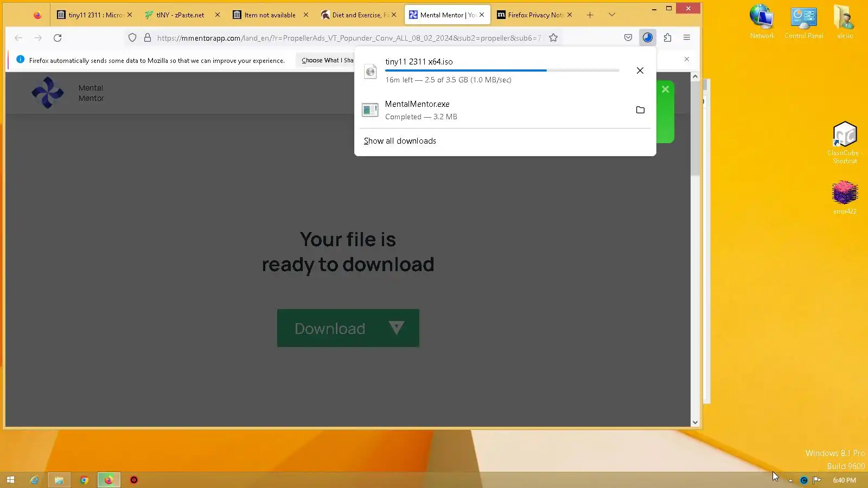The height and width of the screenshot is (488, 868).
Task: Click the red circular taskbar icon
Action: coord(134,480)
